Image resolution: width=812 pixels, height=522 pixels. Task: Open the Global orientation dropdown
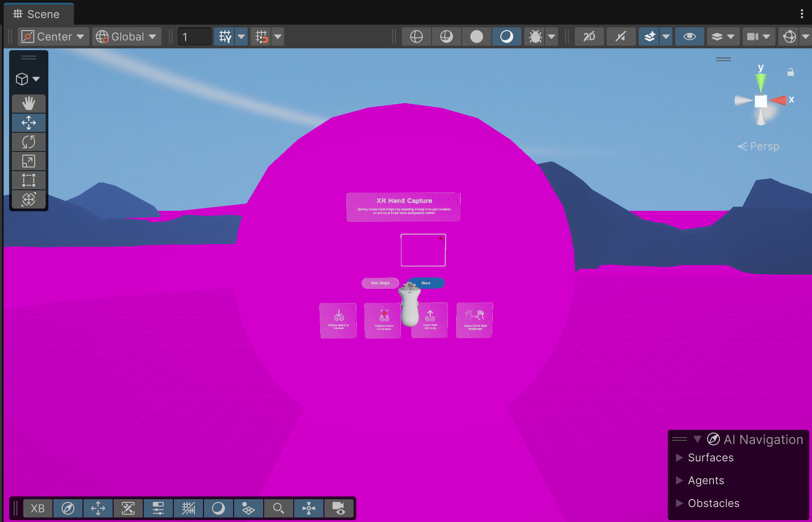click(x=127, y=37)
